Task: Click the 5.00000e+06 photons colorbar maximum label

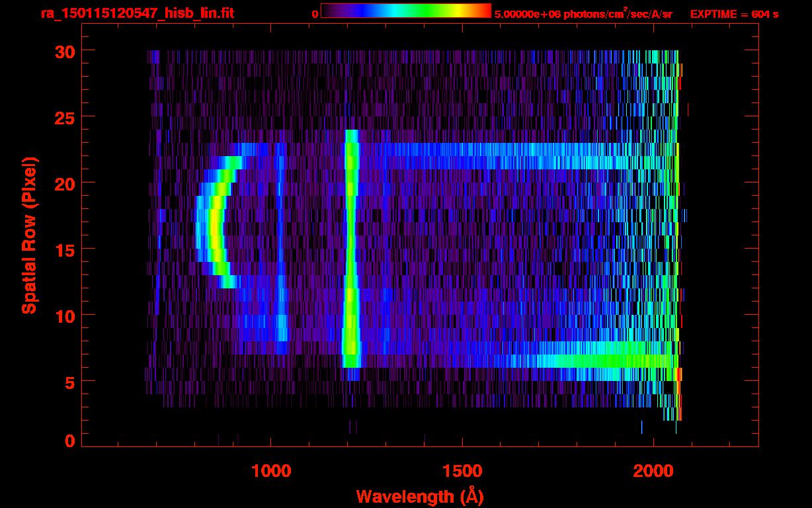Action: [583, 14]
